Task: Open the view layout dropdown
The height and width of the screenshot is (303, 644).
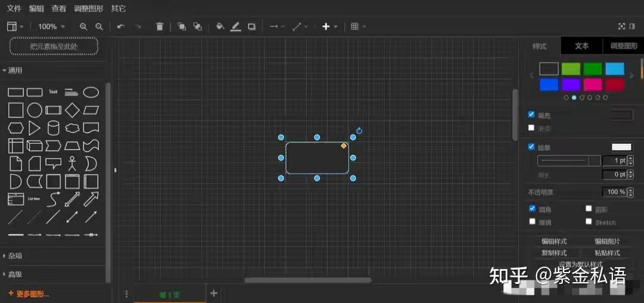Action: point(16,27)
